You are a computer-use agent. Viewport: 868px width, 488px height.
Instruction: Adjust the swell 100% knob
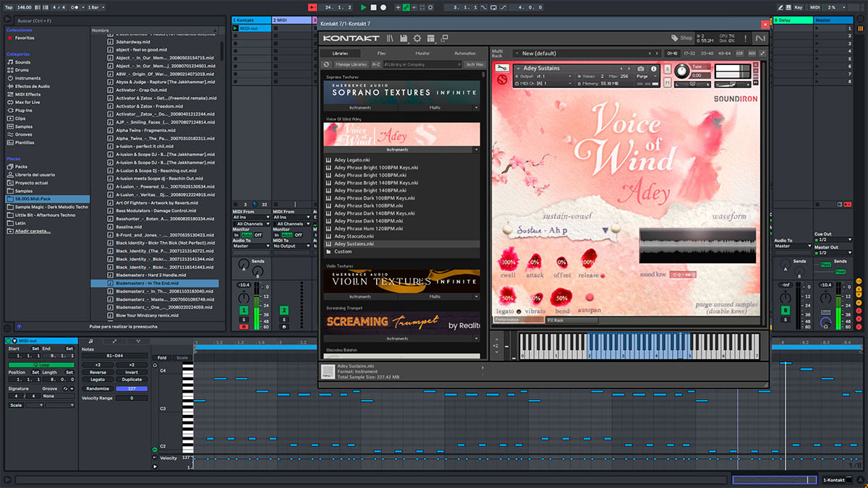coord(509,261)
